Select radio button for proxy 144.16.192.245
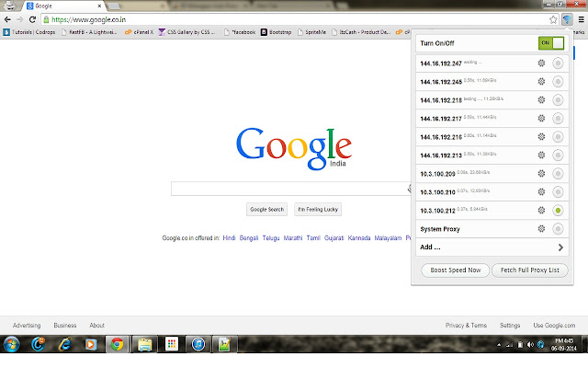The width and height of the screenshot is (588, 368). tap(558, 82)
